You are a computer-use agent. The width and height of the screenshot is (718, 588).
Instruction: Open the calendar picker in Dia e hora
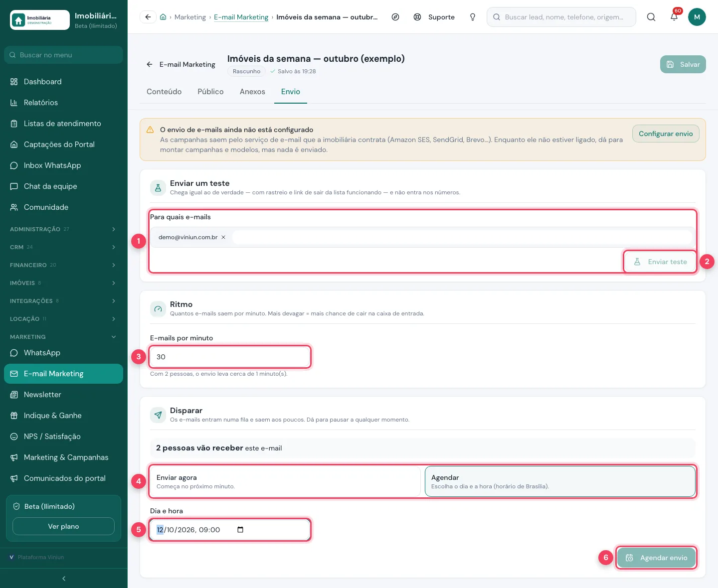[240, 530]
